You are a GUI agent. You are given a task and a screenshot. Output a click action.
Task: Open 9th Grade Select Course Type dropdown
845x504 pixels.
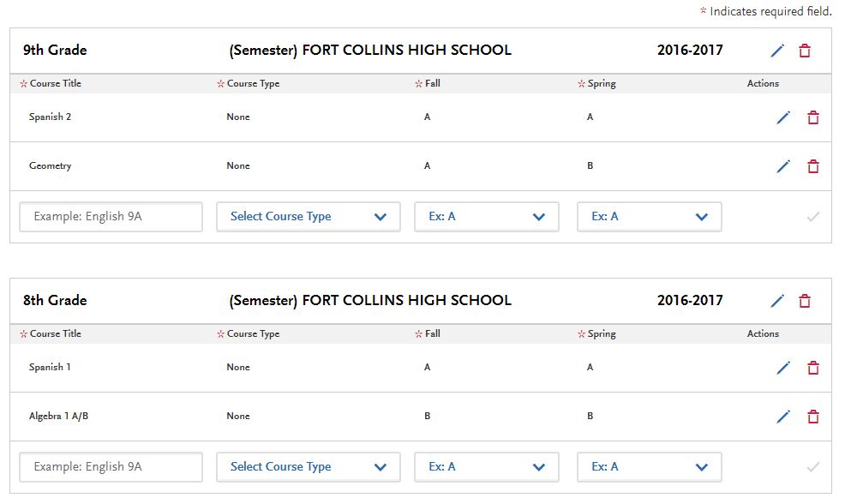point(309,217)
